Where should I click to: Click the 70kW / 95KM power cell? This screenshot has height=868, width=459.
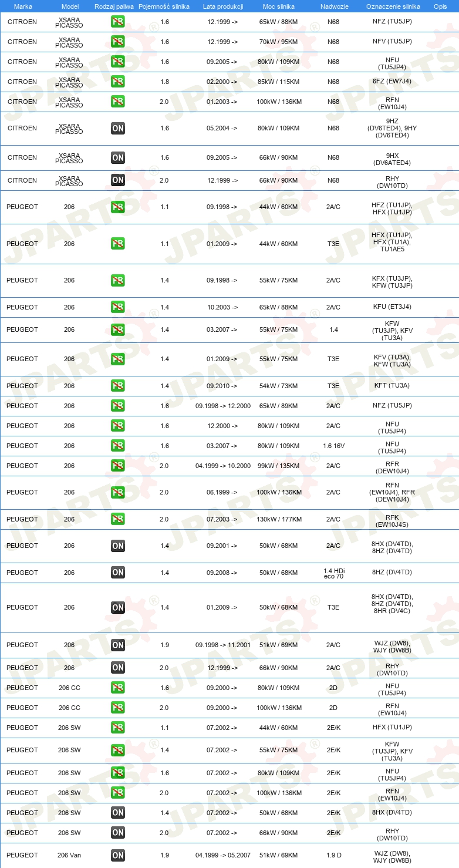pos(278,42)
